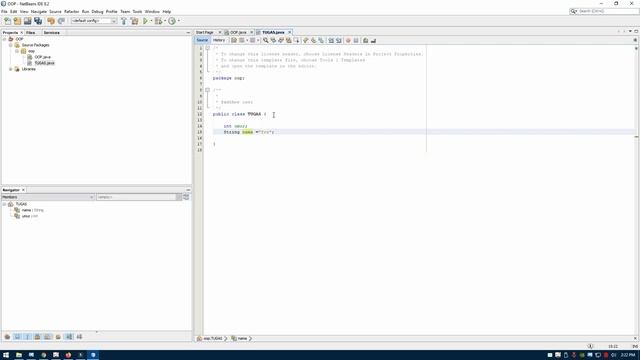Viewport: 640px width, 360px height.
Task: Click the Uncomment editor toolbar icon
Action: point(373,40)
